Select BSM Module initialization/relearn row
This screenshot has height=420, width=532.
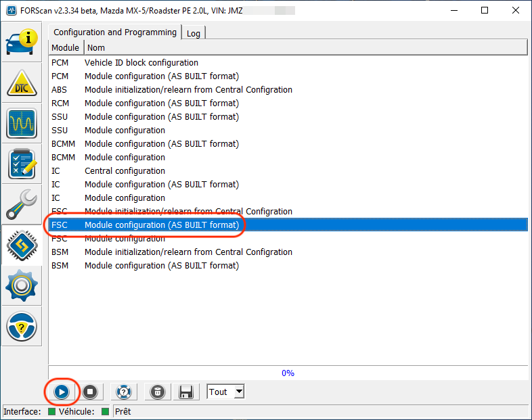point(288,252)
